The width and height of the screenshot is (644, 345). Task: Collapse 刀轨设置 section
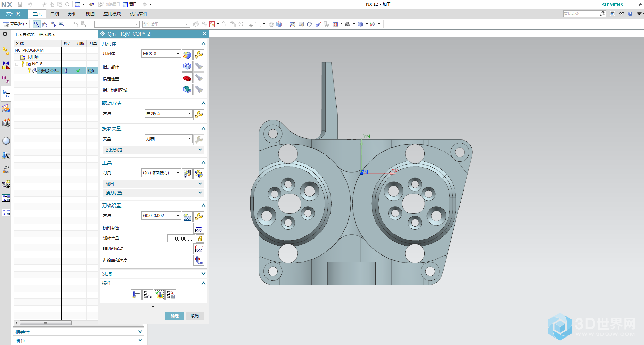tap(154, 206)
